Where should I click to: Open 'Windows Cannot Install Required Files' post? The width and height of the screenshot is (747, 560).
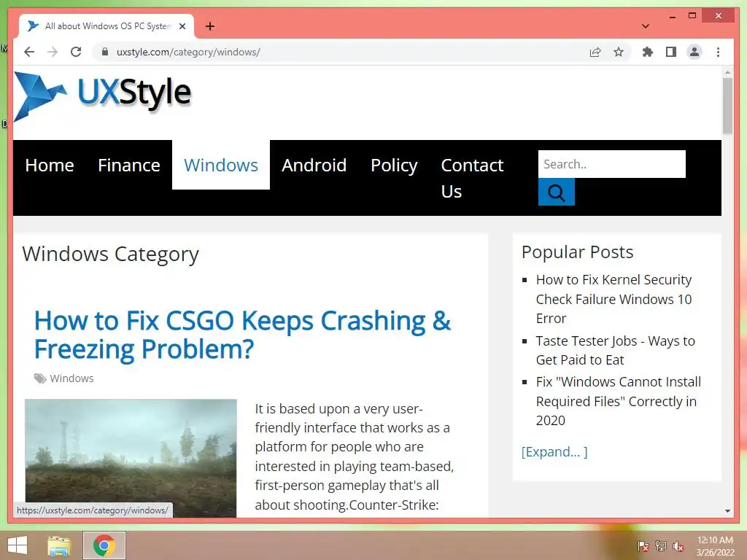[x=619, y=401]
